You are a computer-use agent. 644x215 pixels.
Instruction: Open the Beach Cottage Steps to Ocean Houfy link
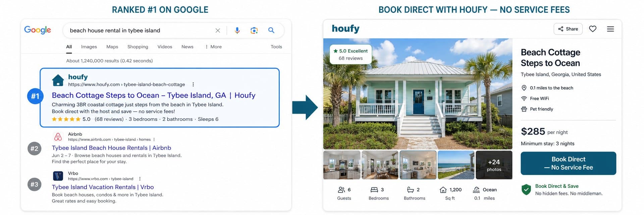point(154,95)
